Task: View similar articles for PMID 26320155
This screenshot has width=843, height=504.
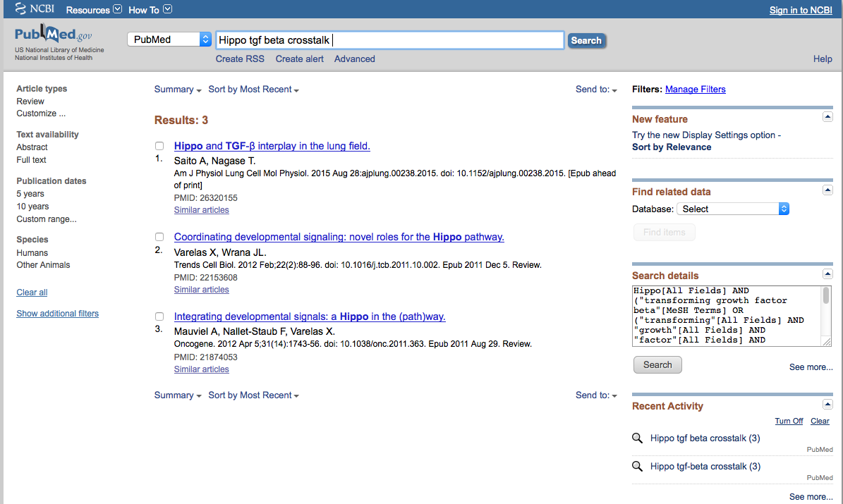Action: click(202, 210)
